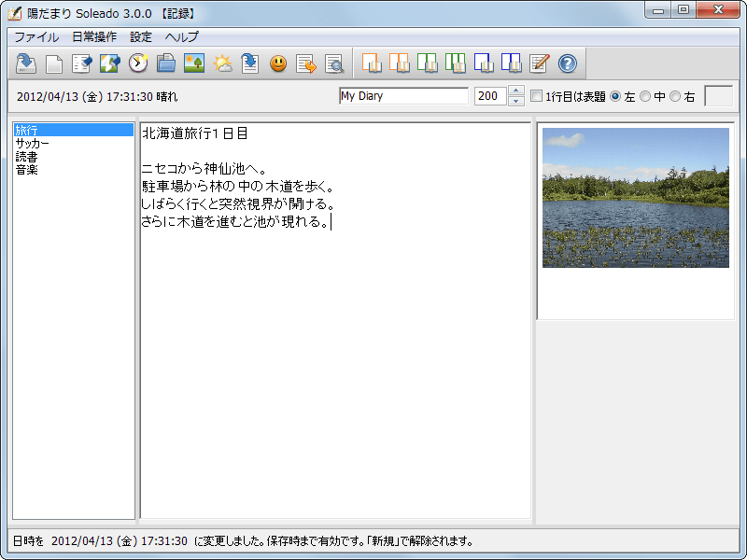Click the Soleado app icon in title bar
This screenshot has height=560, width=747.
click(14, 13)
